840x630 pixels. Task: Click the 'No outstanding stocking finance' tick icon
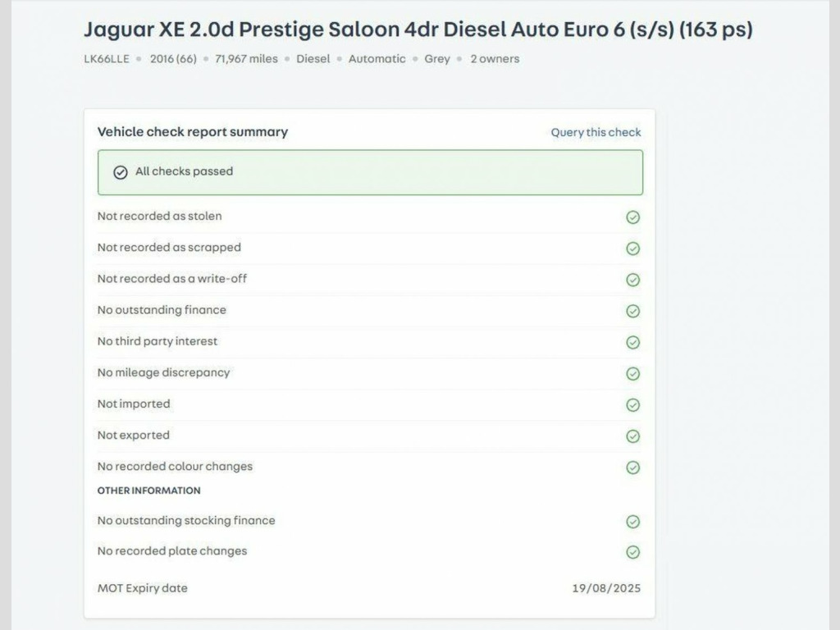pyautogui.click(x=632, y=521)
